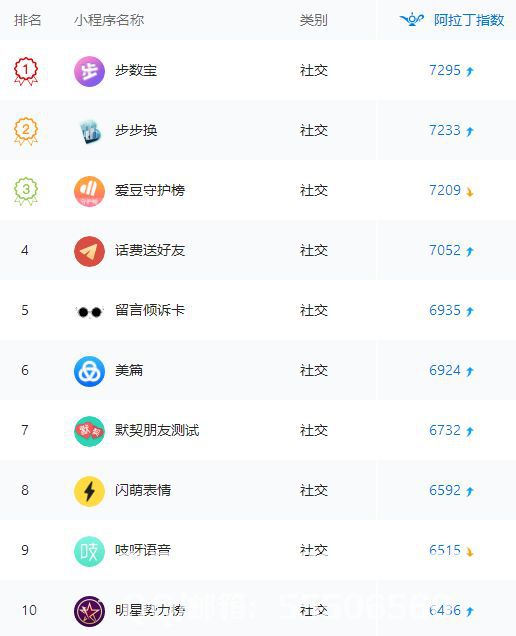Click the 类别 column header
This screenshot has width=516, height=636.
pos(314,20)
